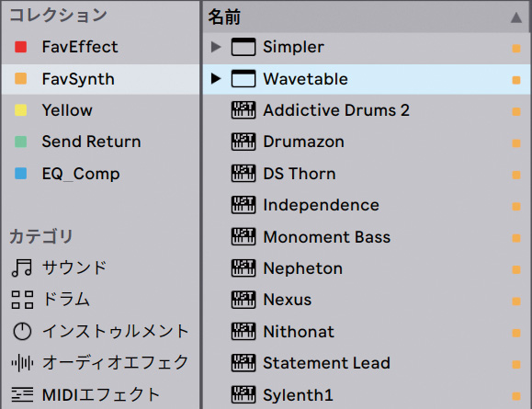Click the 名前 column header
This screenshot has height=409, width=532.
click(367, 17)
